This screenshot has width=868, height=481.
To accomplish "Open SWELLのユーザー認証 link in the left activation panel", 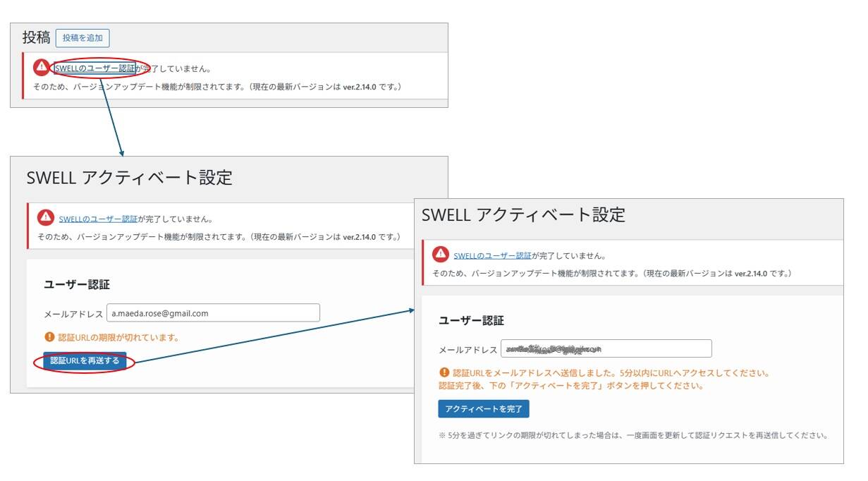I will [99, 219].
